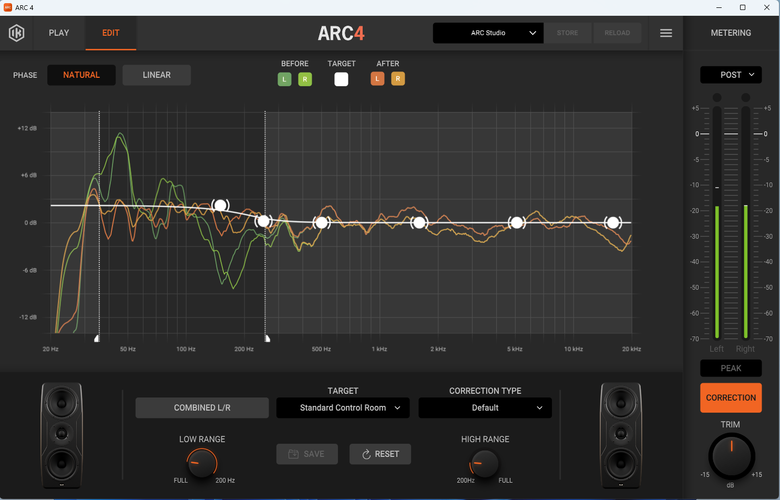Expand the Standard Control Room target dropdown
The height and width of the screenshot is (500, 780).
343,407
